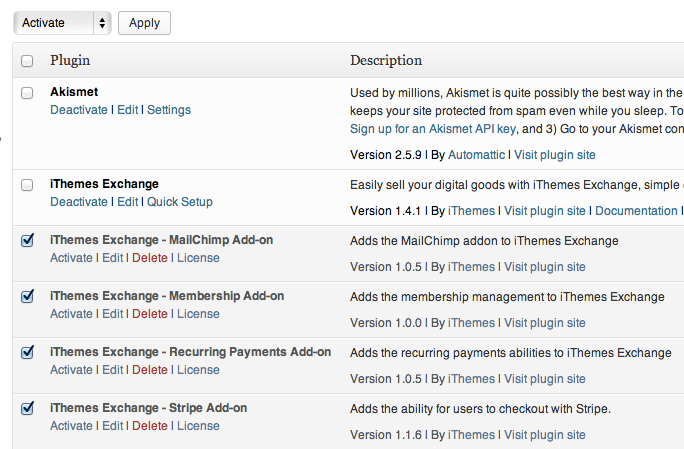Delete the Membership Add-on

tap(150, 314)
